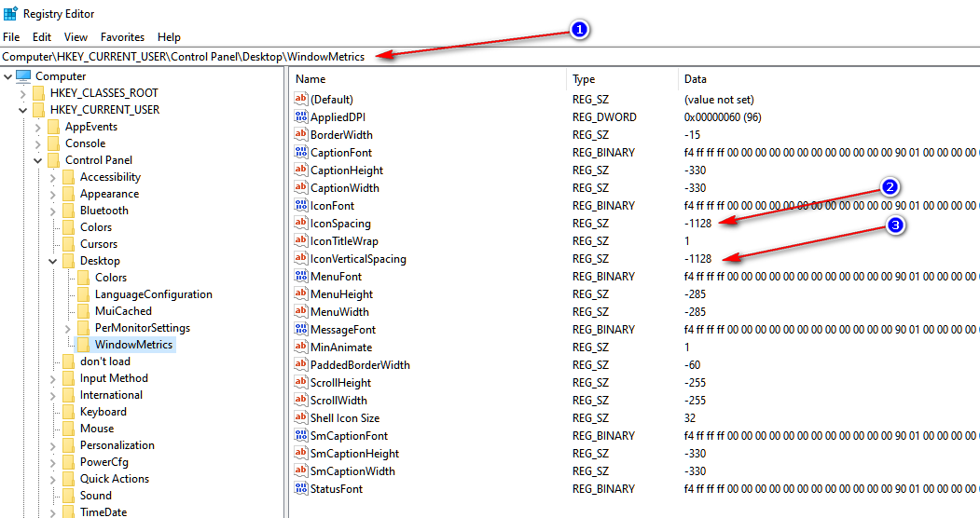Click the MenuFont binary value icon

[x=301, y=276]
